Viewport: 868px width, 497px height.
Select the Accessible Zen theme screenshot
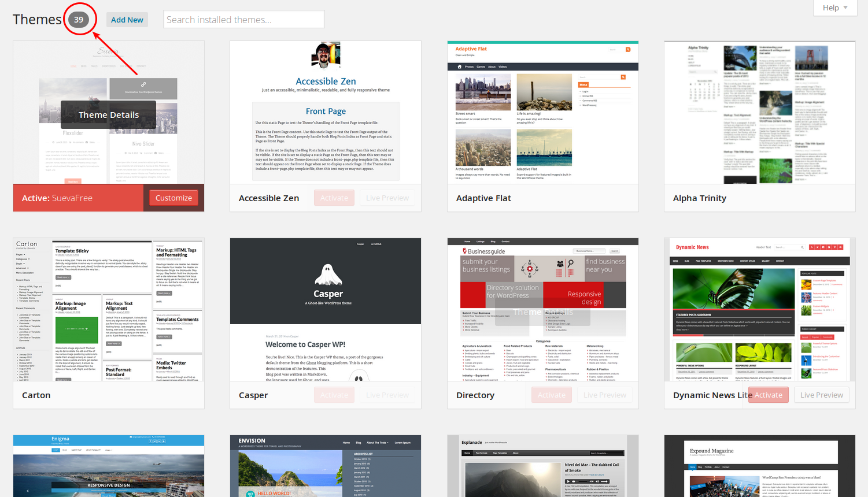point(326,113)
